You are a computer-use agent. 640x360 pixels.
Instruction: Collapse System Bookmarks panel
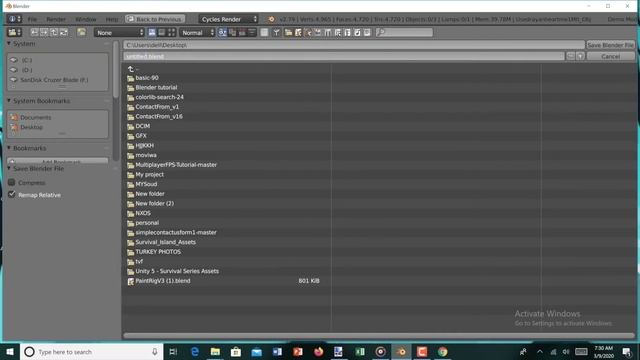coord(9,100)
